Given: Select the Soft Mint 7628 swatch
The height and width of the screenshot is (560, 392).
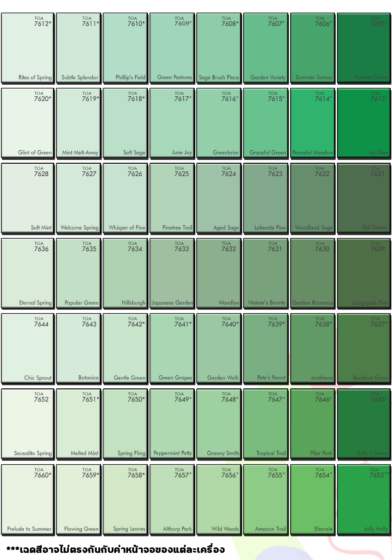Looking at the screenshot, I should [28, 198].
